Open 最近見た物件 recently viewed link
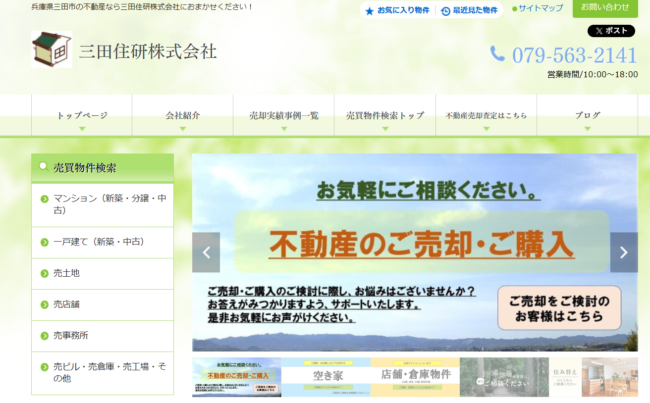Image resolution: width=650 pixels, height=403 pixels. click(469, 11)
